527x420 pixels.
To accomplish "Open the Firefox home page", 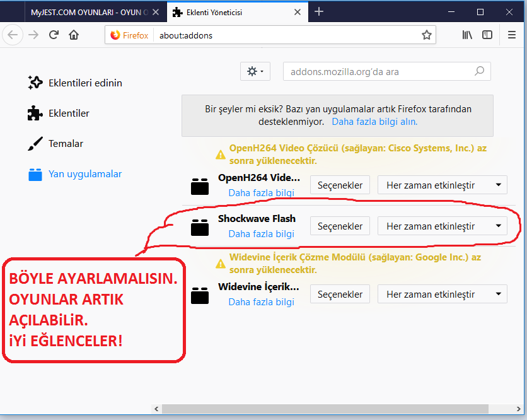I will click(74, 35).
